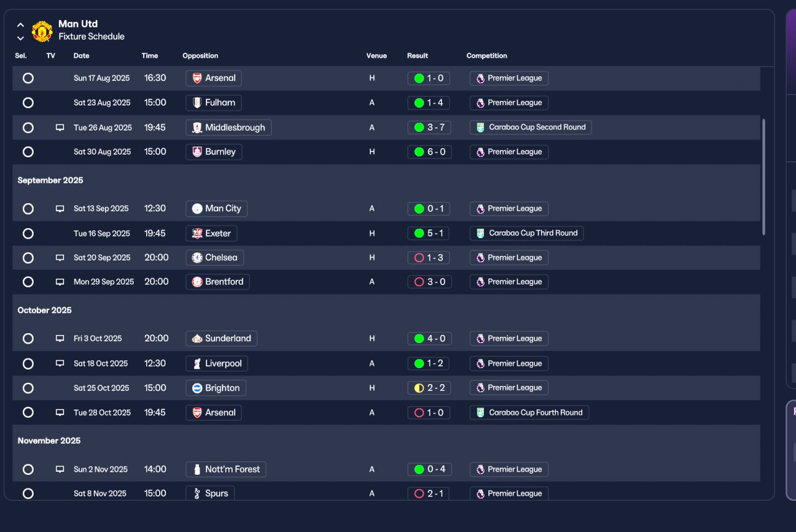
Task: Sort fixtures by the Date column header
Action: 81,56
